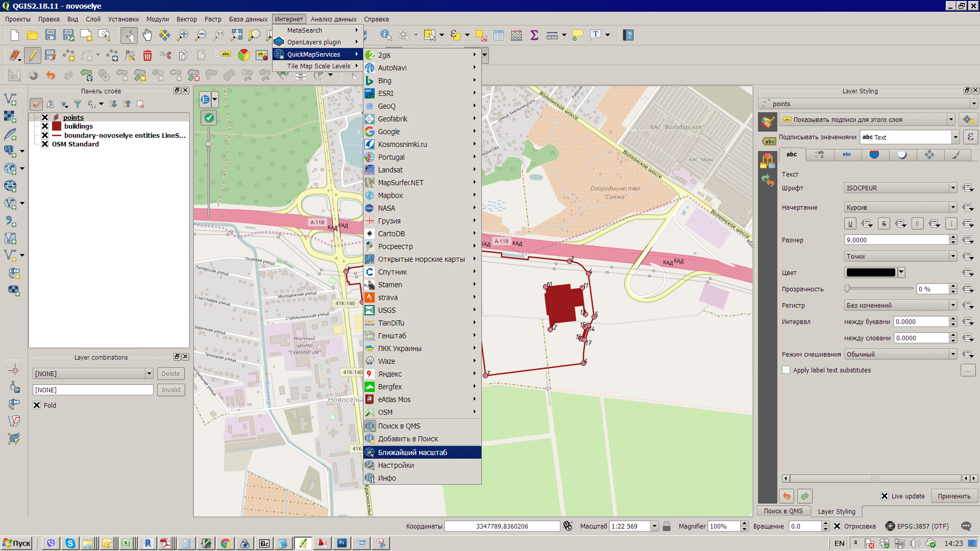Toggle editing with the pencil icon
The width and height of the screenshot is (980, 551).
click(32, 56)
